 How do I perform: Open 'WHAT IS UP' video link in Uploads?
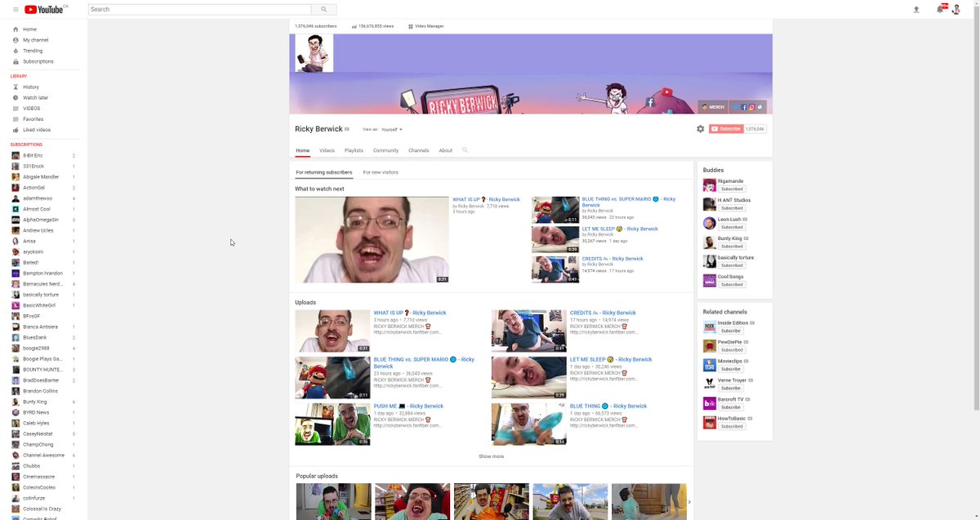pos(410,313)
